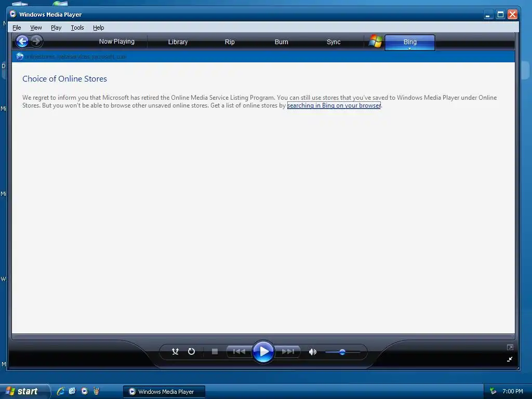Turn shuffle on

pyautogui.click(x=175, y=352)
